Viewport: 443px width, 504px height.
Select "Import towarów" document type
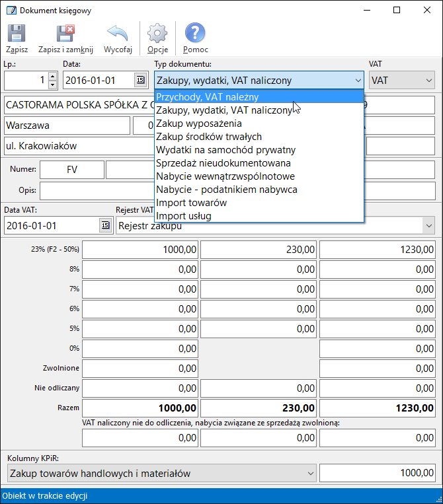[192, 203]
